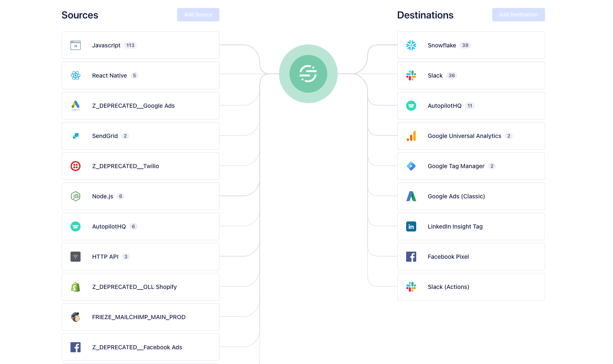The image size is (613, 364).
Task: Click the Snowflake destination icon
Action: click(411, 45)
